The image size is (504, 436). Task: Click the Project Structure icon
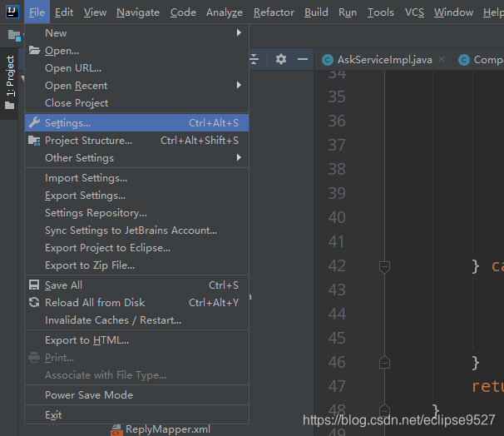tap(34, 141)
